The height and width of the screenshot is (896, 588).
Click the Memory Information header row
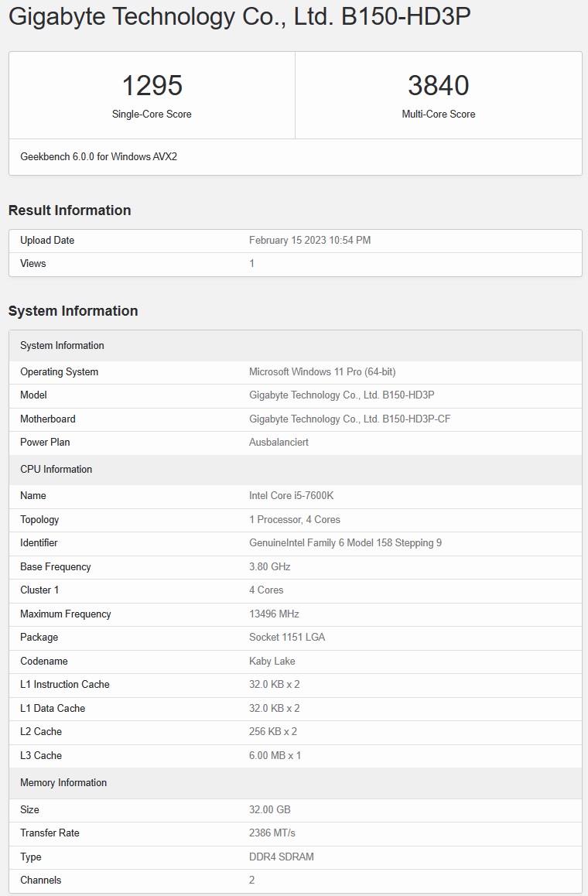coord(296,784)
